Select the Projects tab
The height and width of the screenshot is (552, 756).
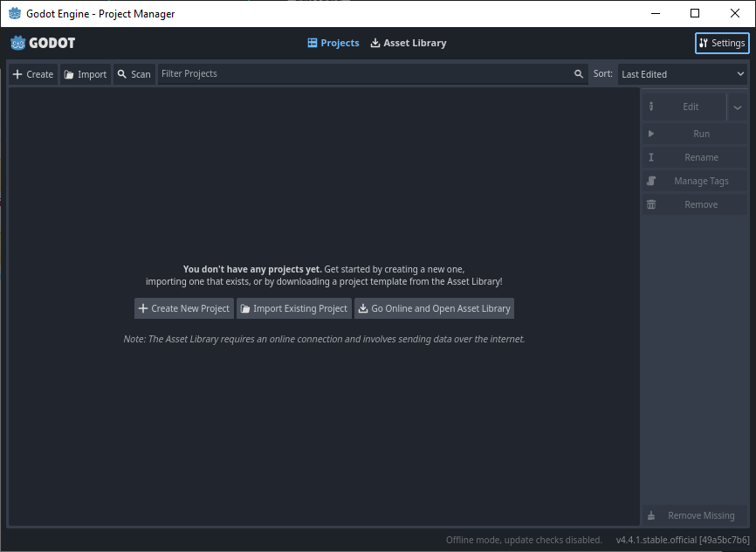[x=333, y=43]
